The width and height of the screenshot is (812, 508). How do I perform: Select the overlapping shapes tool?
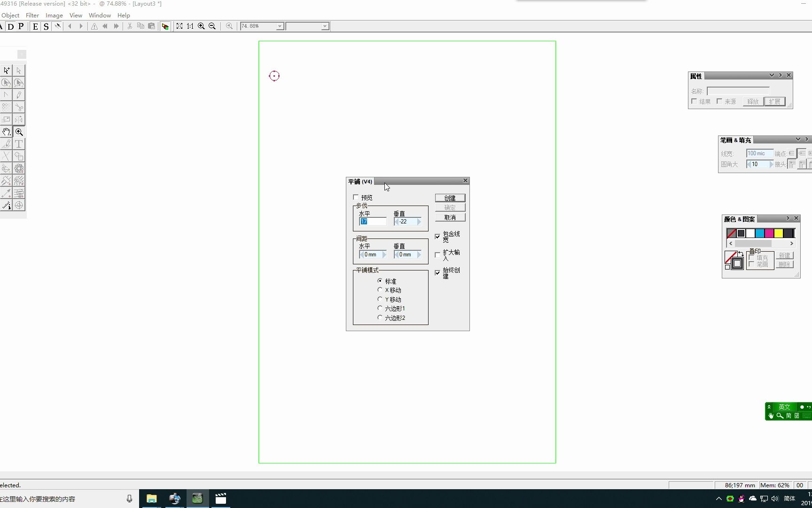click(19, 156)
